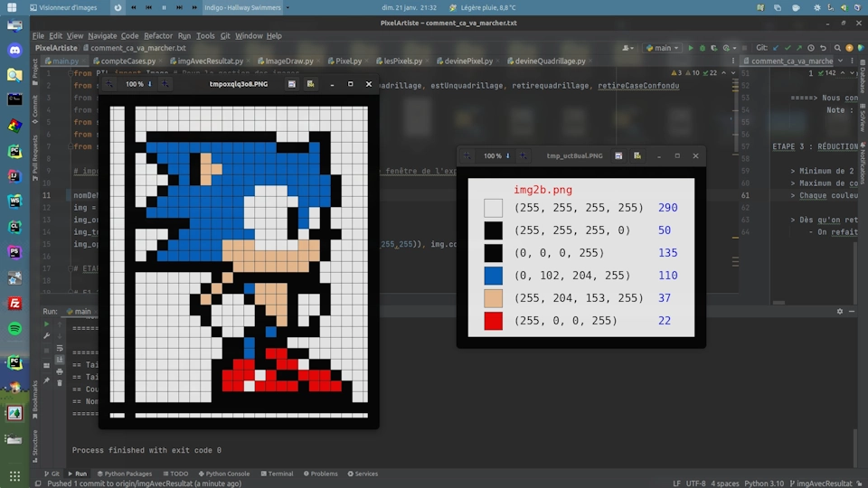Click imgAvecResultat branch in status bar
Screen dimensions: 868x488
coord(820,483)
